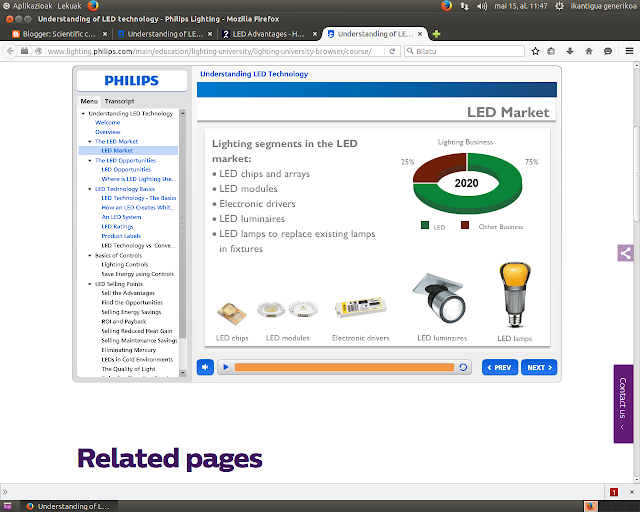Open the bookmarks list icon
Viewport: 640px width, 512px height.
(551, 51)
